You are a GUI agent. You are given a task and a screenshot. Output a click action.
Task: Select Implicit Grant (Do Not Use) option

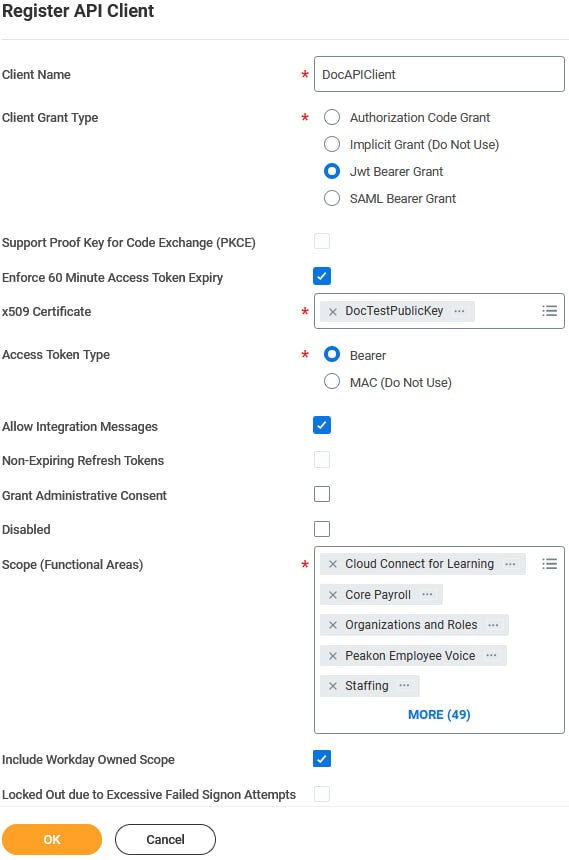332,144
